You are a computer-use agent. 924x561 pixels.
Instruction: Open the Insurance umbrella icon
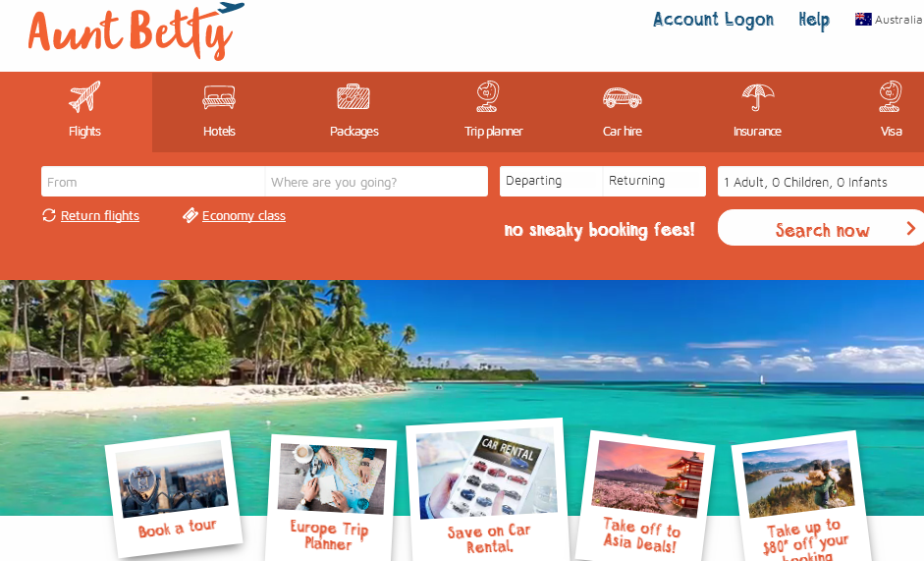pyautogui.click(x=758, y=96)
